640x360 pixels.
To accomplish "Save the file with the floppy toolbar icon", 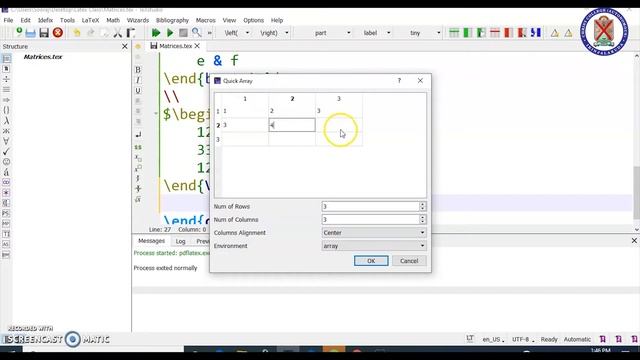I will coord(44,33).
